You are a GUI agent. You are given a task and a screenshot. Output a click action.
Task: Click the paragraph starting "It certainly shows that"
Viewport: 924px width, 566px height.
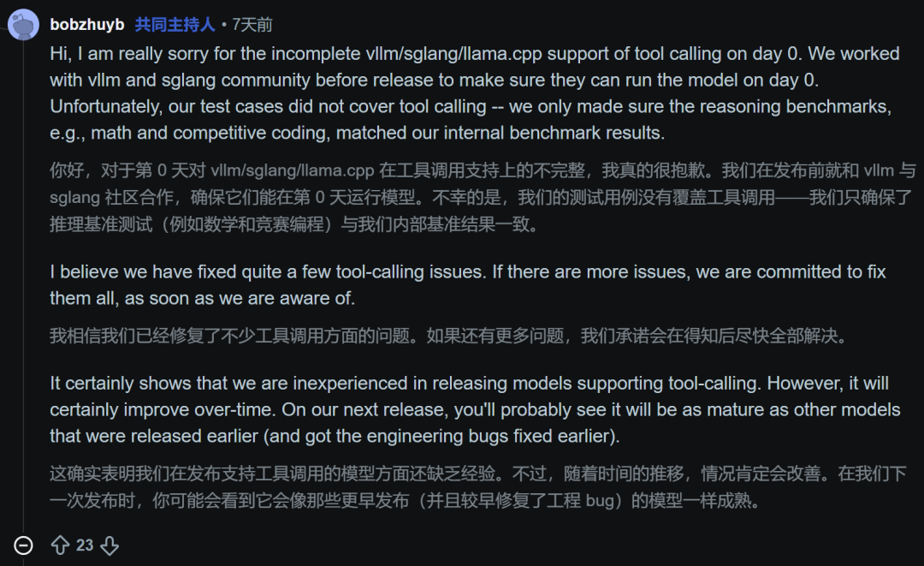click(x=475, y=410)
